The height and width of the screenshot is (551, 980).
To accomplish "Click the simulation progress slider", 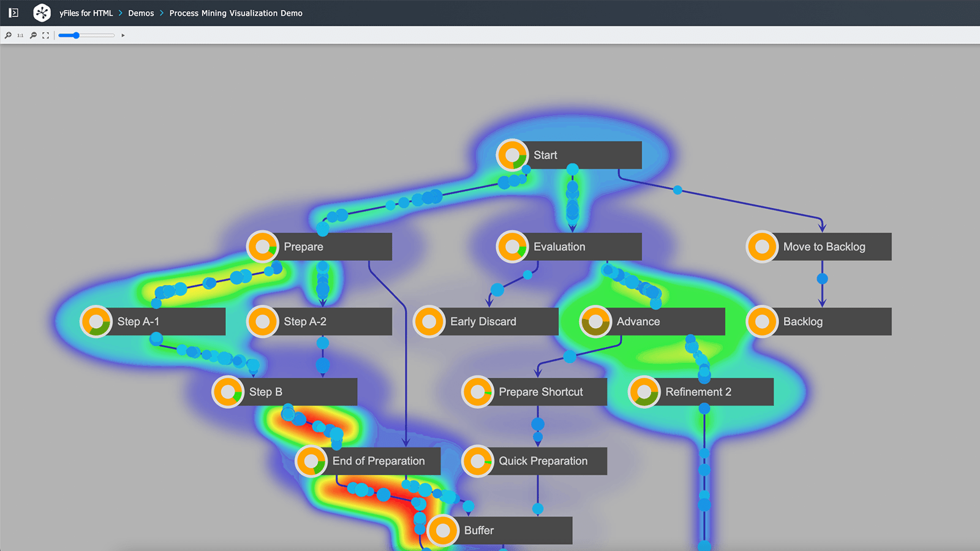I will (x=86, y=36).
